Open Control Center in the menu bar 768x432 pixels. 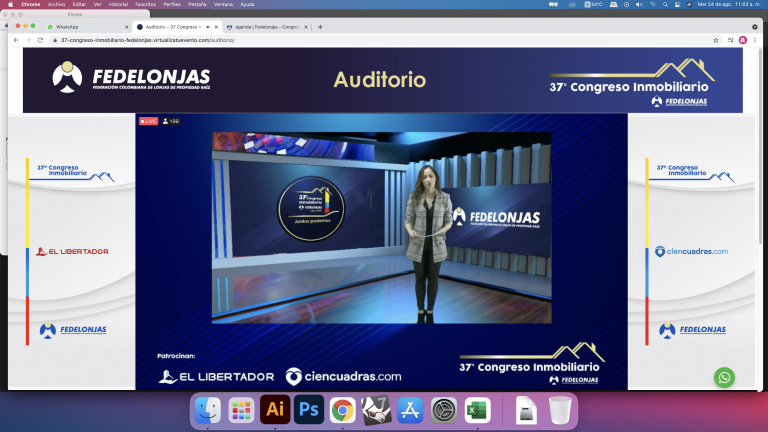(x=677, y=4)
